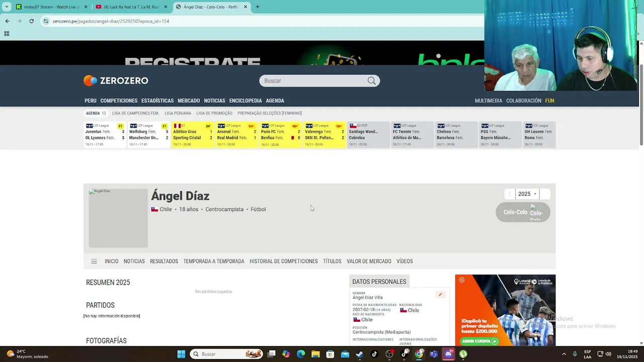
Task: Open Microsoft Teams from the taskbar
Action: (x=433, y=354)
